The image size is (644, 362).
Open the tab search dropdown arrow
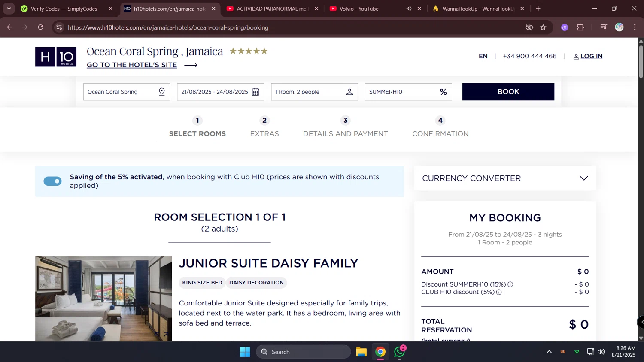(9, 9)
